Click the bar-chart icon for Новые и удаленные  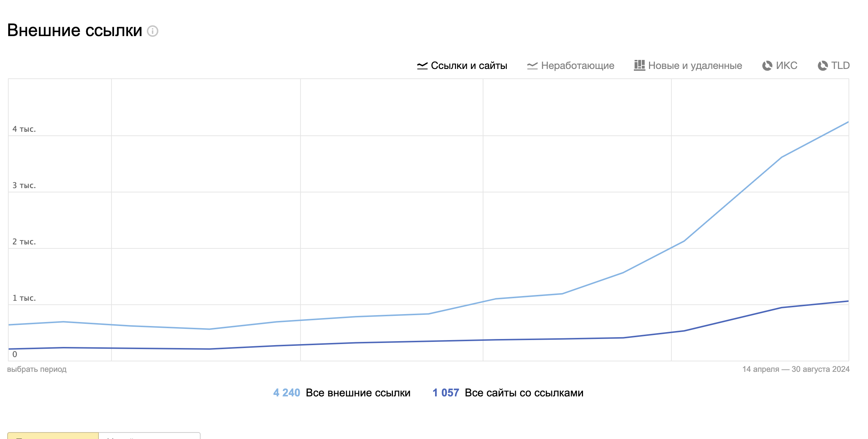click(x=639, y=65)
